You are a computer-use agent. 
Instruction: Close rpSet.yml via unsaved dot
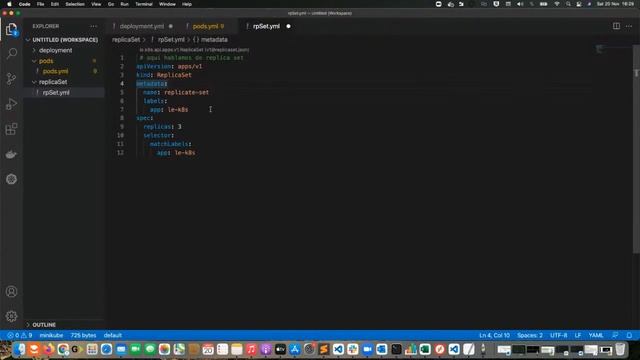(289, 26)
